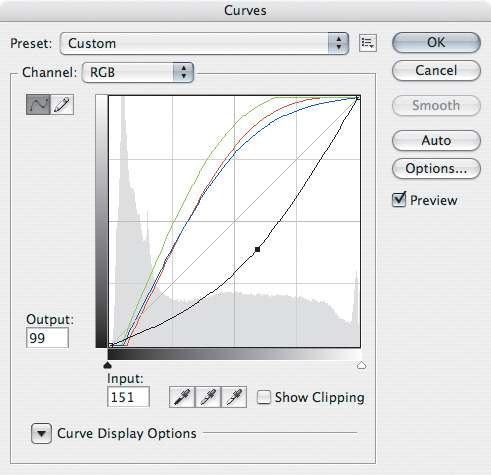Click the OK button
Screen dimensions: 491x475
tap(436, 43)
